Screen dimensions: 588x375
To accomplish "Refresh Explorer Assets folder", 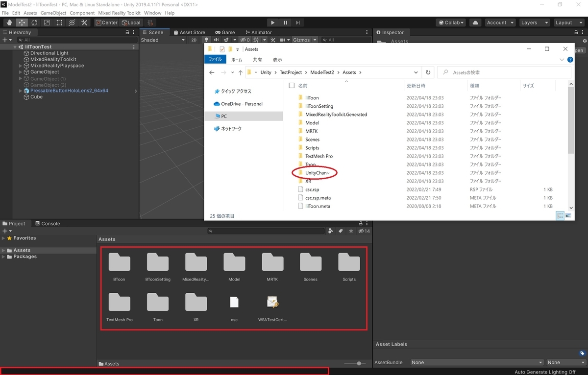I will tap(428, 72).
